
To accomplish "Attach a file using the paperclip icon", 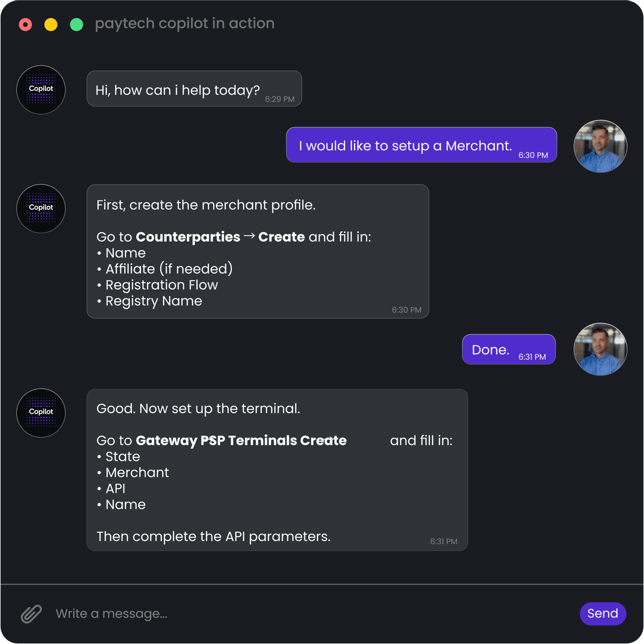I will pyautogui.click(x=31, y=614).
